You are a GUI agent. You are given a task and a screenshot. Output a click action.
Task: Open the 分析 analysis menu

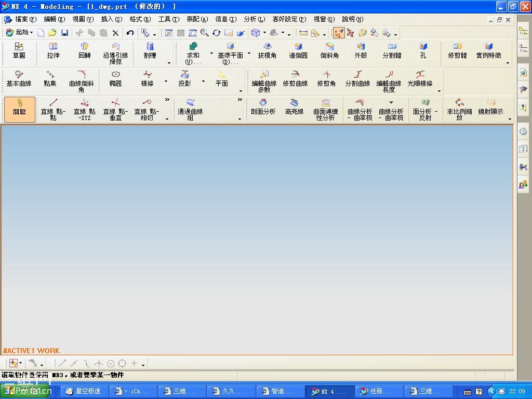point(254,19)
